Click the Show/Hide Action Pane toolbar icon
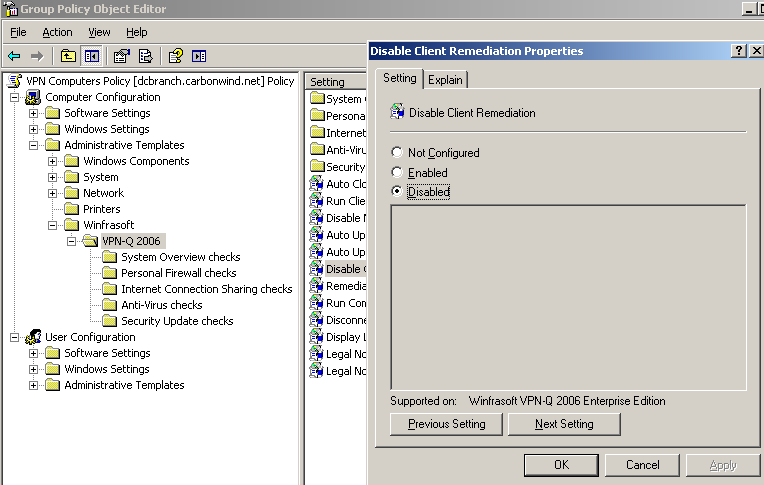 point(199,57)
